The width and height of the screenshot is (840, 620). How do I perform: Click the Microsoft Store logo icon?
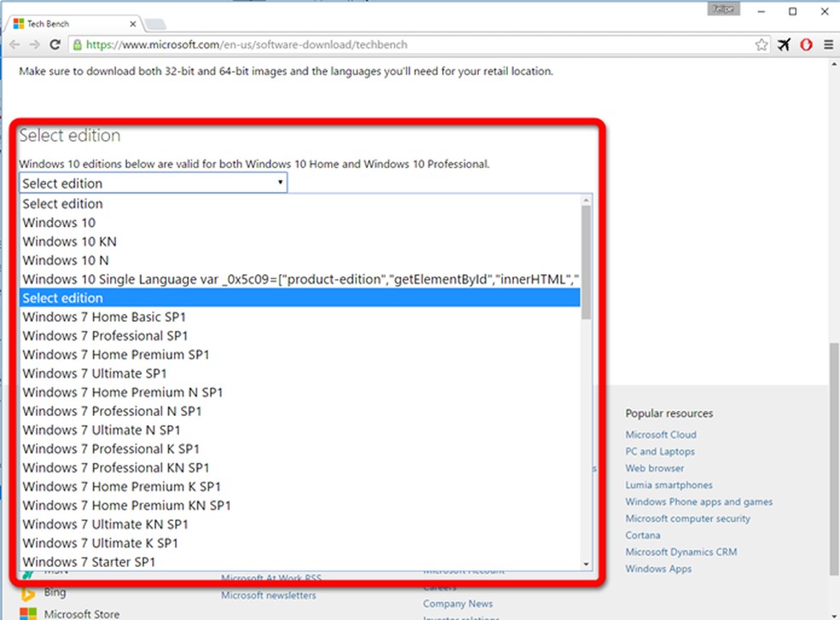click(28, 613)
